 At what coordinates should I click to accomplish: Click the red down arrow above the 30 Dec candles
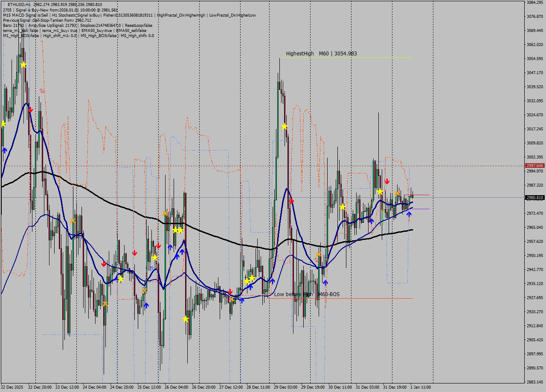pos(387,181)
